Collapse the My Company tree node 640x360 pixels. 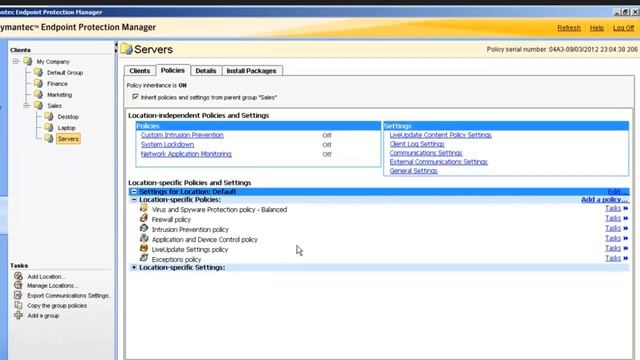point(16,61)
